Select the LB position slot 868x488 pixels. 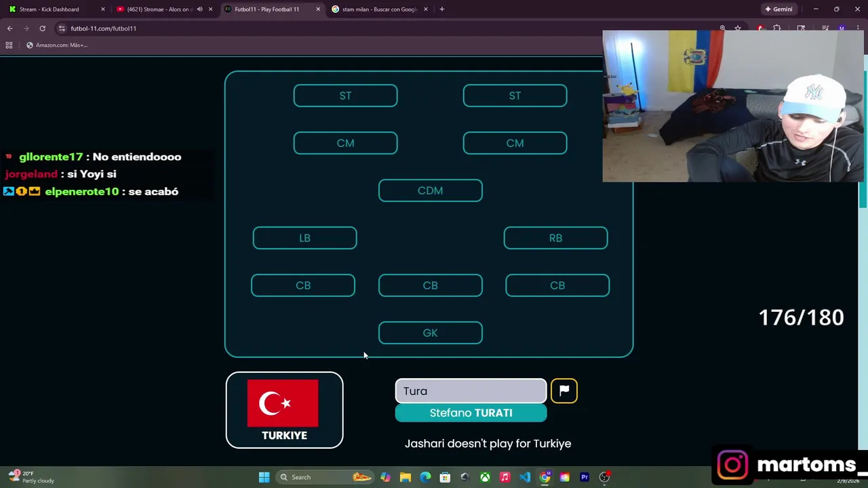click(x=304, y=238)
